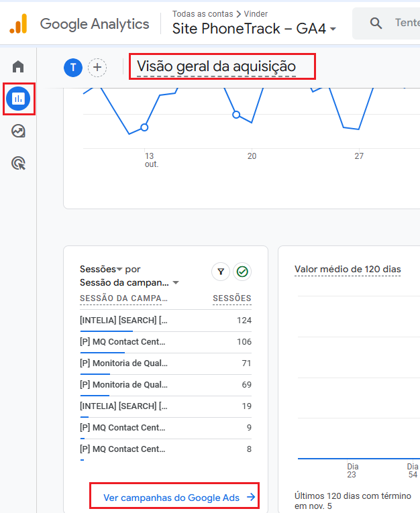Open the Reports section in the sidebar
The image size is (420, 513).
click(18, 99)
